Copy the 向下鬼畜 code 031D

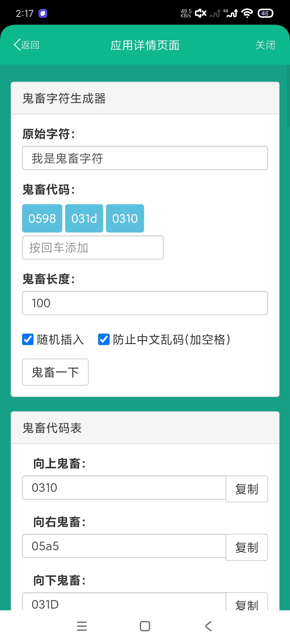pos(247,603)
